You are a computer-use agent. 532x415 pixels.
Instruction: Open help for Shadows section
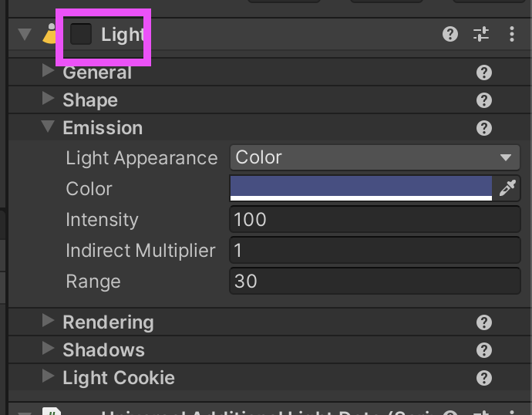[x=484, y=350]
